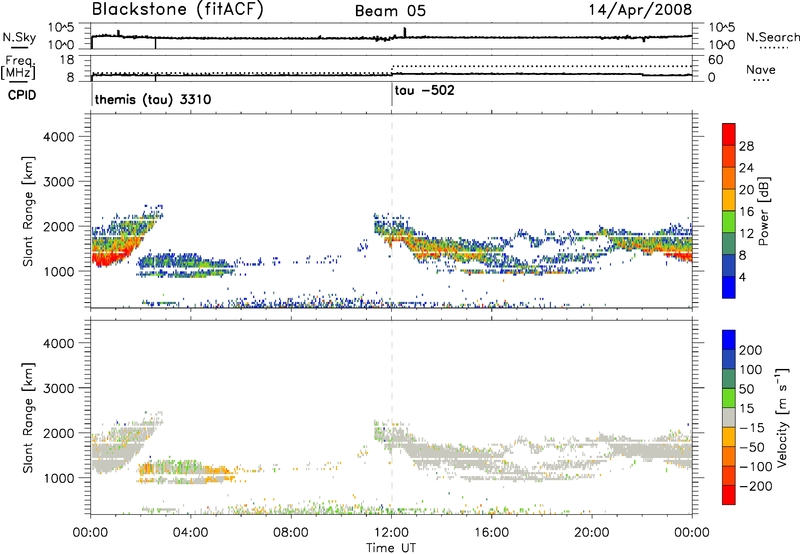The width and height of the screenshot is (800, 554).
Task: Click the gray segment of the velocity colorbar
Action: pyautogui.click(x=729, y=417)
